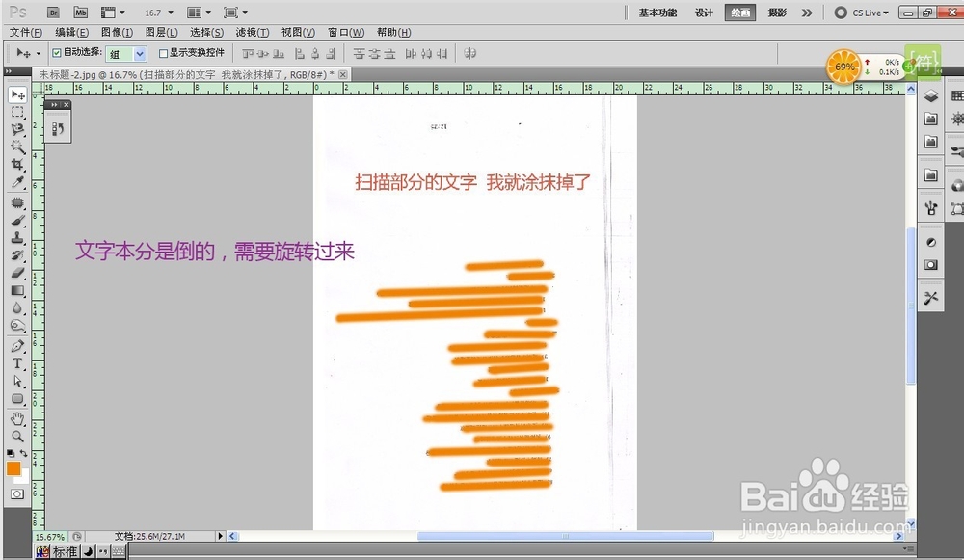Select the Rounded Rectangle shape tool
The image size is (964, 560).
17,398
